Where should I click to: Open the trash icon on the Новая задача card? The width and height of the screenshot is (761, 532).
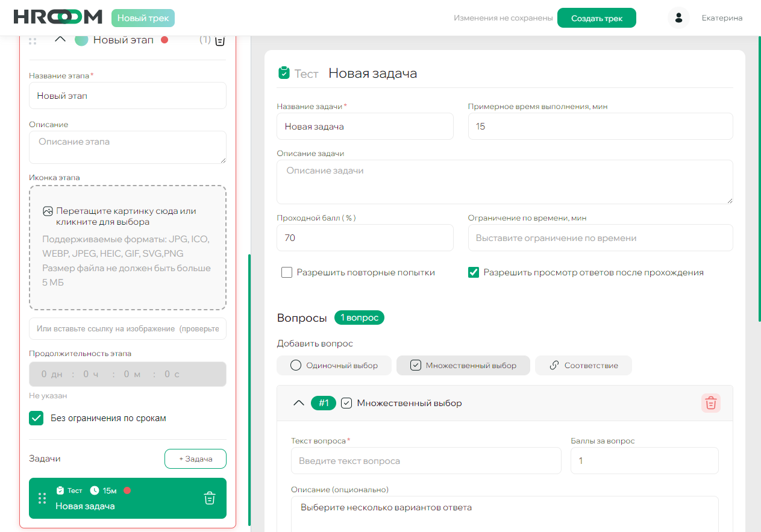209,498
